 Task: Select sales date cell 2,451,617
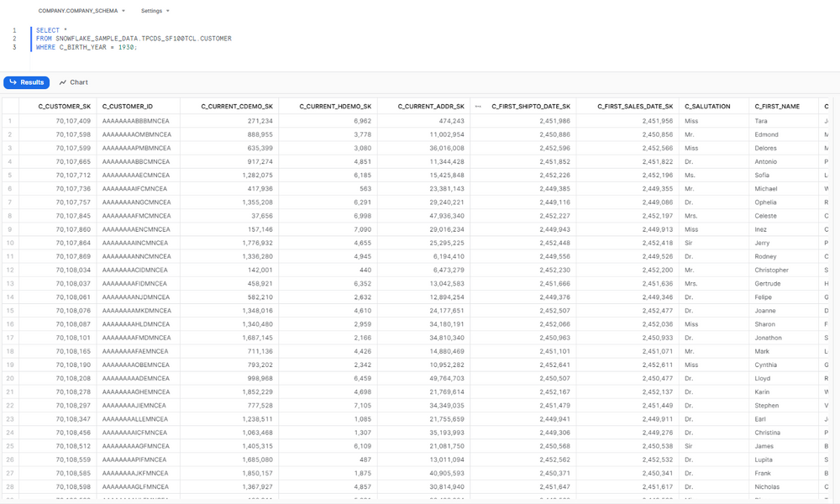tap(658, 487)
